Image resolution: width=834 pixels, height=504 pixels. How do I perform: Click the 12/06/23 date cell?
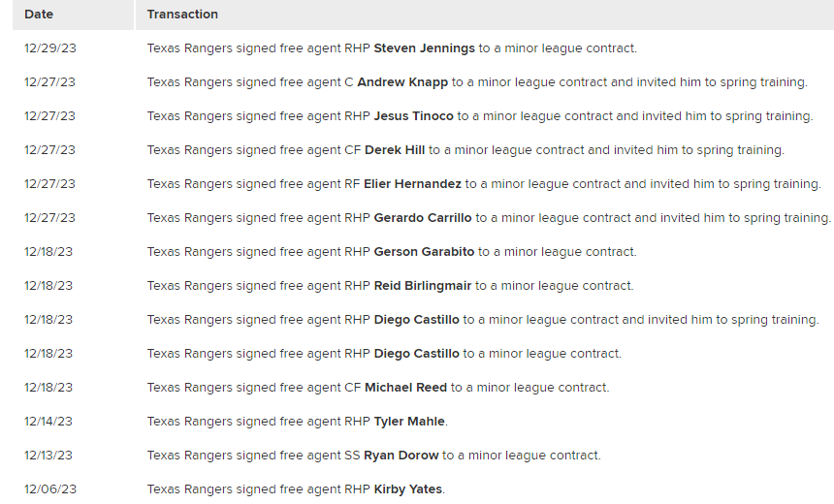(49, 489)
